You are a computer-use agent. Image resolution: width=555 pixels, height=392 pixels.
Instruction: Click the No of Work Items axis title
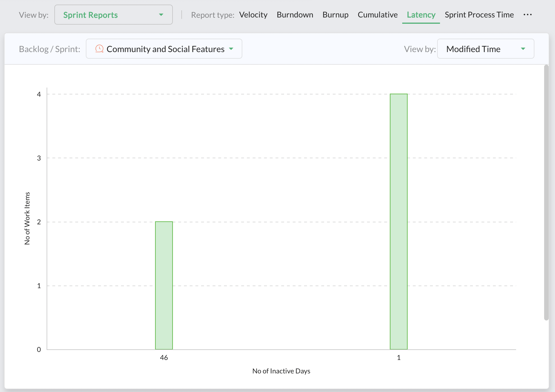tap(27, 218)
